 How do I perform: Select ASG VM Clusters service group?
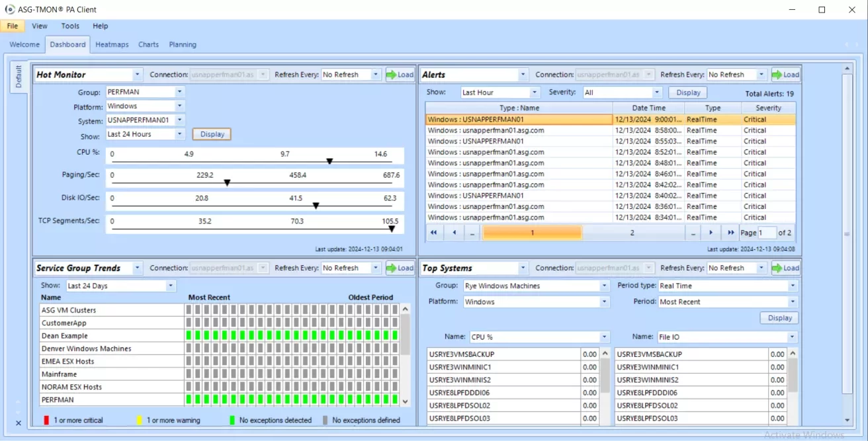(69, 310)
